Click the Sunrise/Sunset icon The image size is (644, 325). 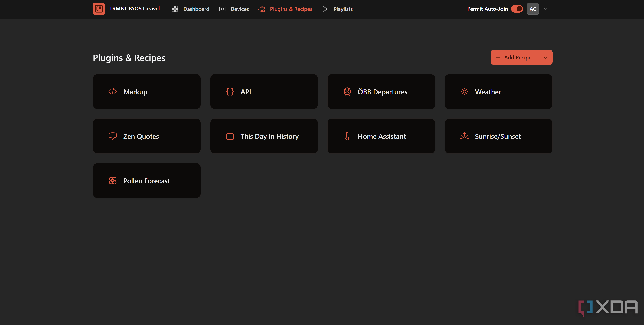coord(465,136)
